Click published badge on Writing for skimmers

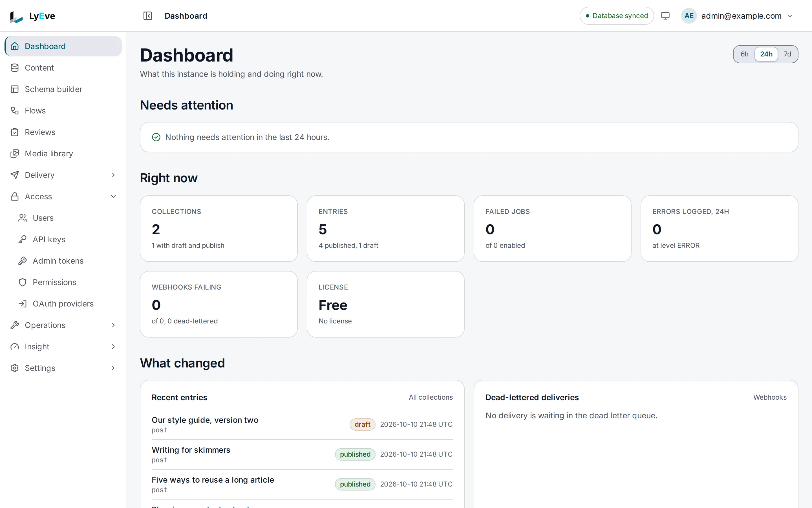point(355,454)
